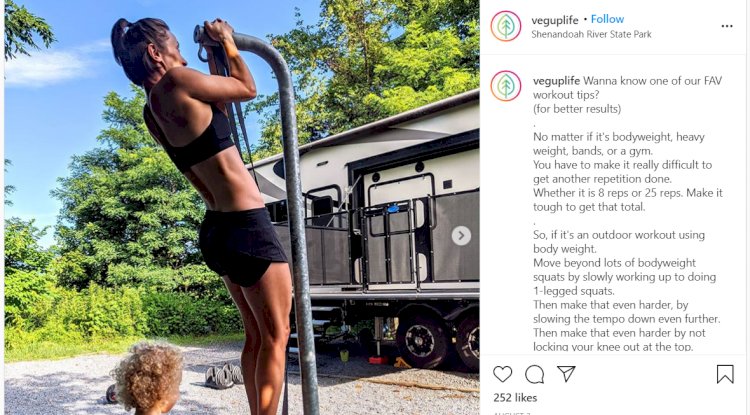Advance to the next photo with carousel arrow
This screenshot has width=750, height=415.
461,235
